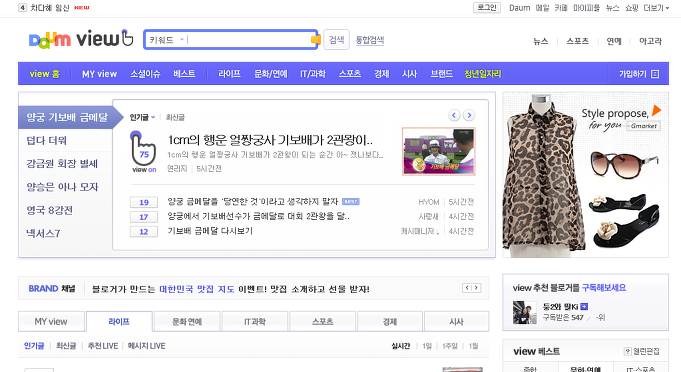Click the yellow search-box tag icon

coord(316,40)
